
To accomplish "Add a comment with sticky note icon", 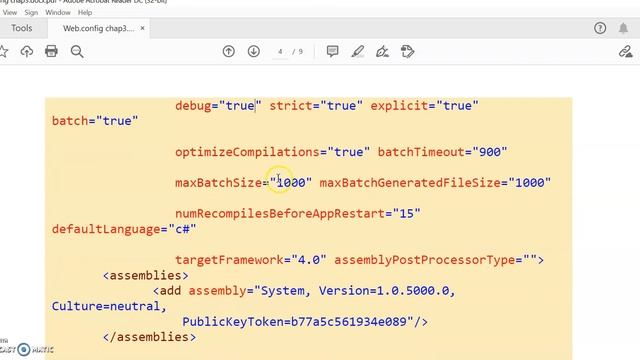I will coord(332,51).
